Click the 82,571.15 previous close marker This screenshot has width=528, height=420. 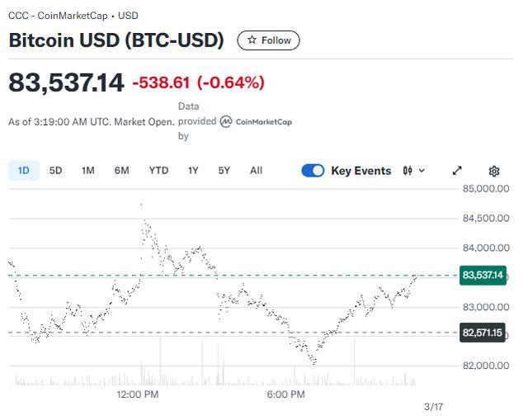(x=482, y=333)
